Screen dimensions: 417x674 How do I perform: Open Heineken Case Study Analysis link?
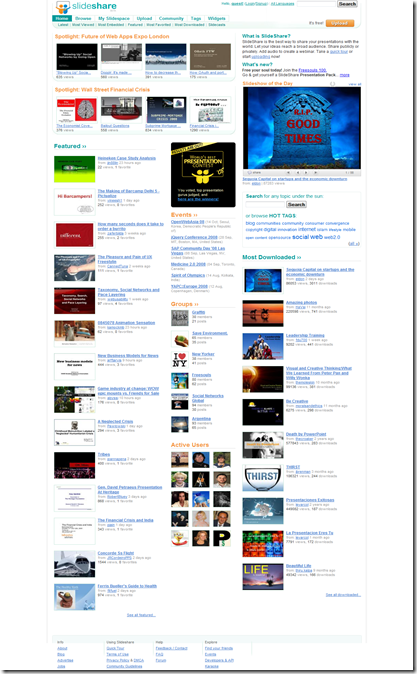pyautogui.click(x=127, y=158)
